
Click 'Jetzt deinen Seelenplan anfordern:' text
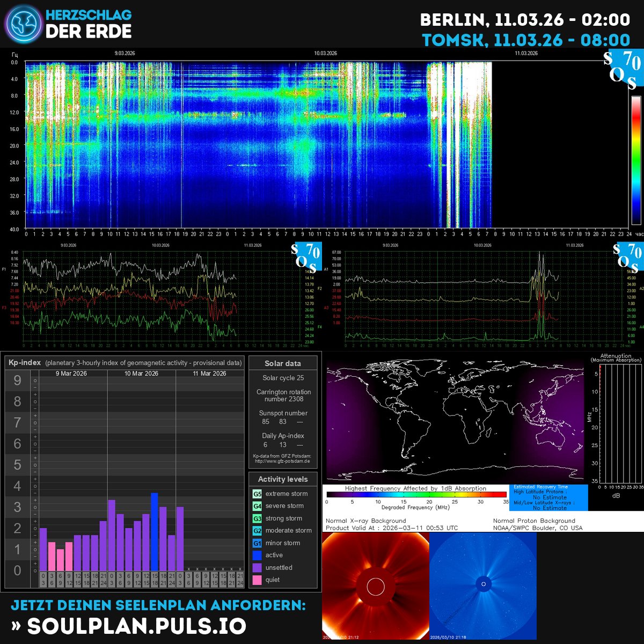(158, 605)
